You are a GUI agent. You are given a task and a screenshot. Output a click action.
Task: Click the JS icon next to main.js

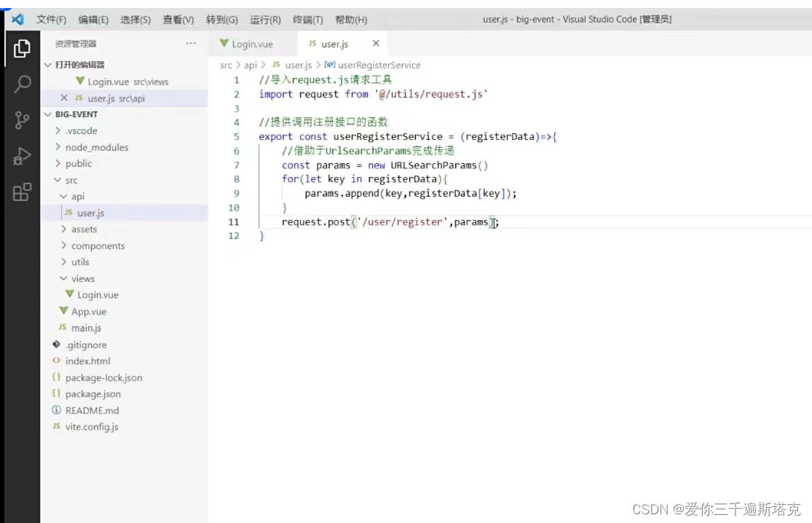click(63, 328)
